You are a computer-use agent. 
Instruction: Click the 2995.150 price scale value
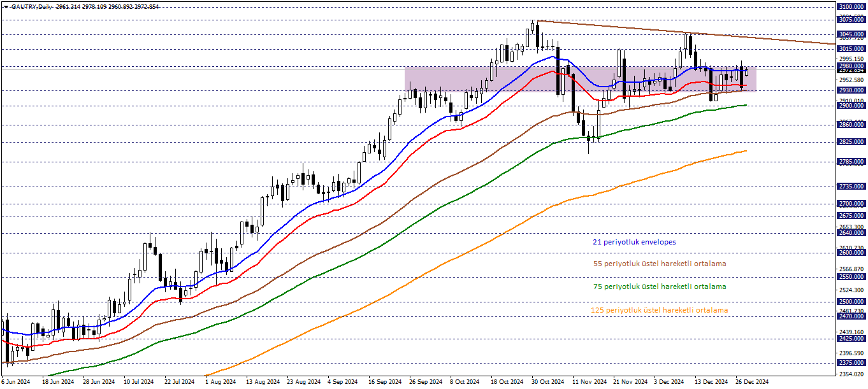tap(852, 59)
